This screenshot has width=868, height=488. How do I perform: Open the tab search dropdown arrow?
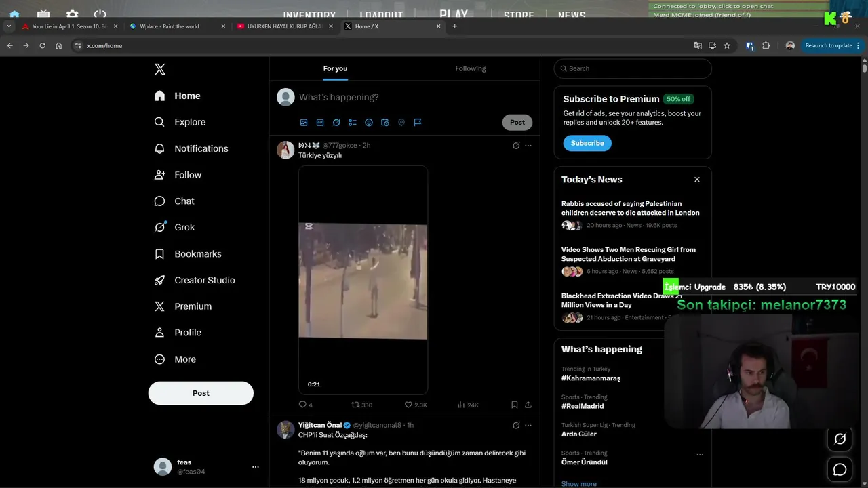(x=9, y=26)
